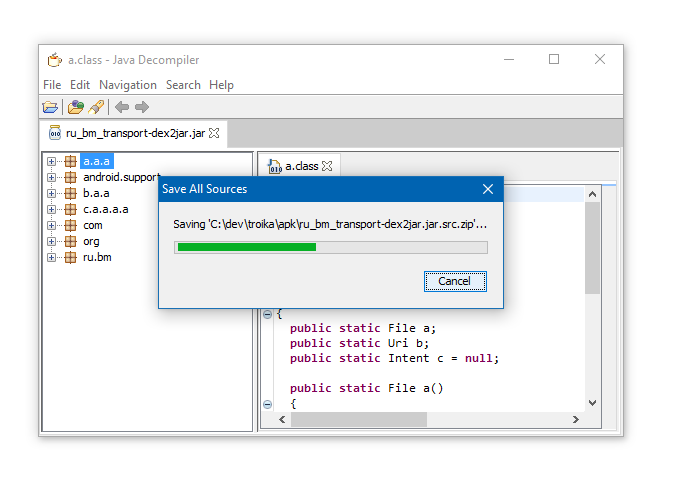
Task: Go forward with the right arrow icon
Action: pos(142,107)
